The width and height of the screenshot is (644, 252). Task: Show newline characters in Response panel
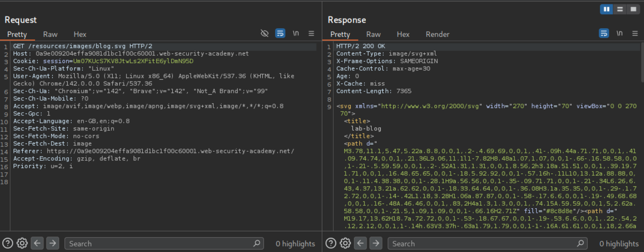click(x=620, y=33)
